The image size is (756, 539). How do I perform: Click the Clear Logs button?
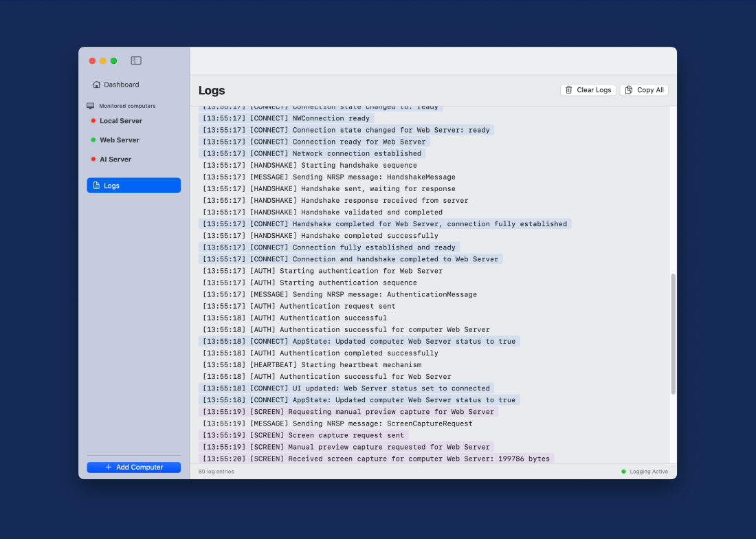coord(588,90)
